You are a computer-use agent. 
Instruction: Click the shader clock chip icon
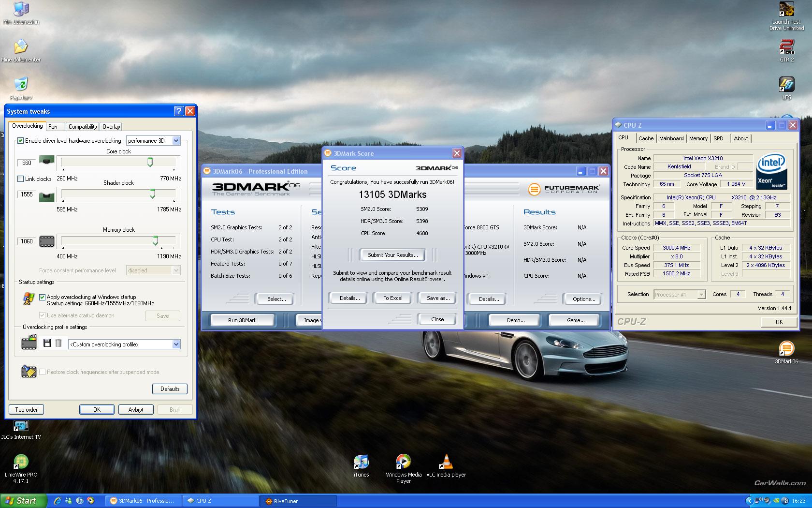[46, 196]
